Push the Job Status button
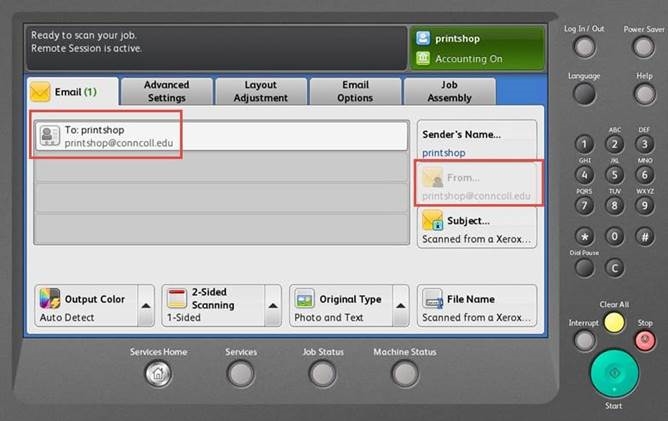668x421 pixels. 323,374
